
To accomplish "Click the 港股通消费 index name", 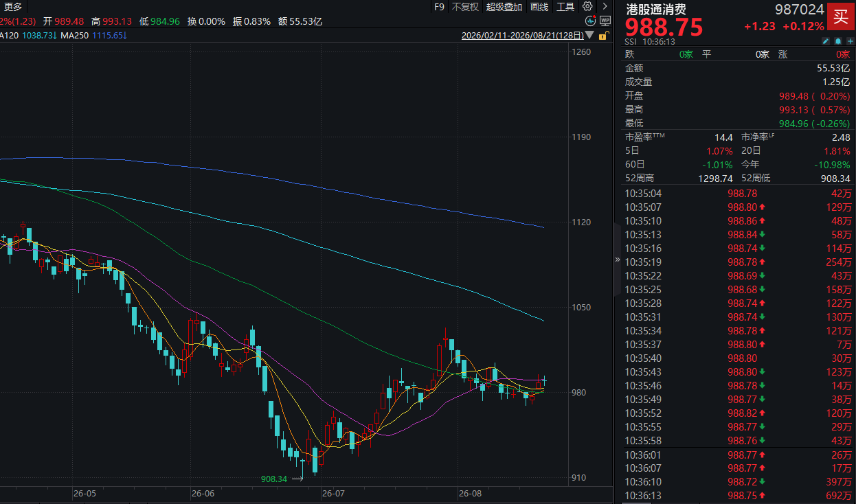I will (655, 10).
